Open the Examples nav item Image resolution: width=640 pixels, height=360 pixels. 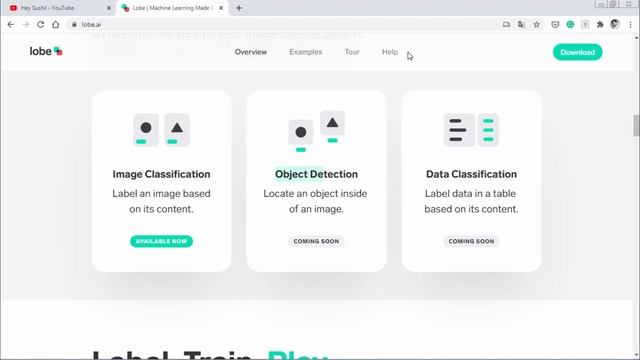[306, 52]
